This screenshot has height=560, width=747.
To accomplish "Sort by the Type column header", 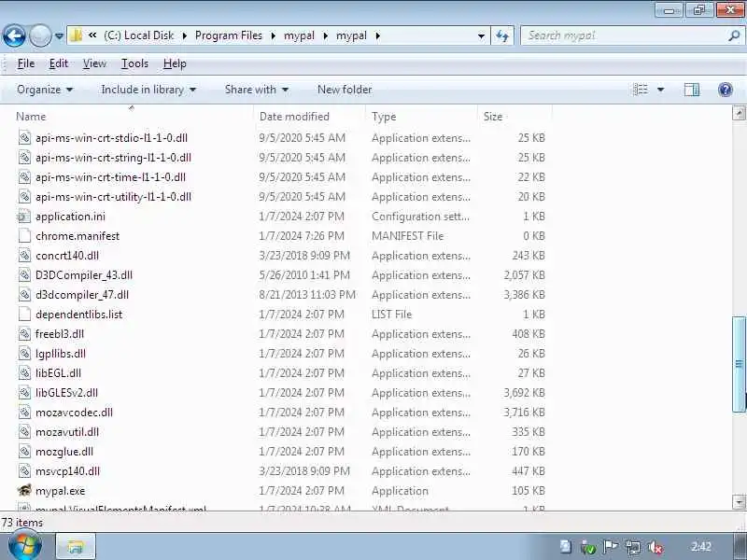I will coord(384,117).
